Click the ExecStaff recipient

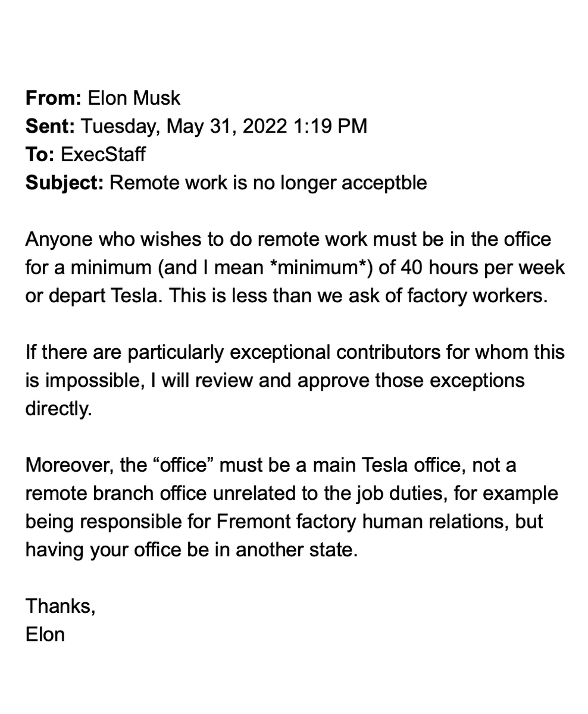(103, 155)
